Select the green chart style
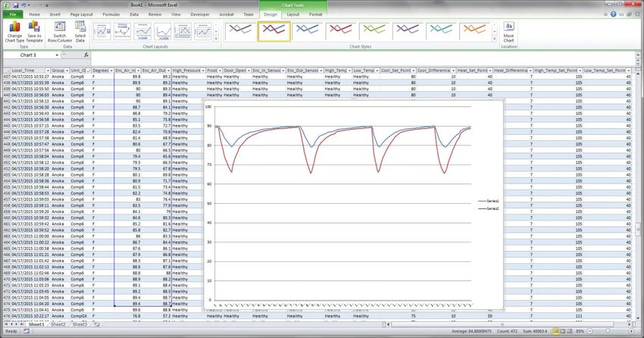Viewport: 644px width, 338px height. point(375,32)
